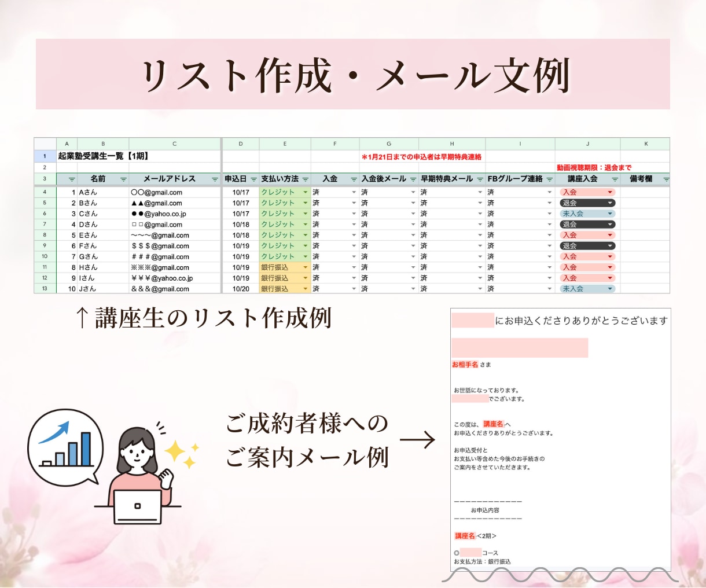
Task: Open the filter icon on 名前 header
Action: click(123, 179)
